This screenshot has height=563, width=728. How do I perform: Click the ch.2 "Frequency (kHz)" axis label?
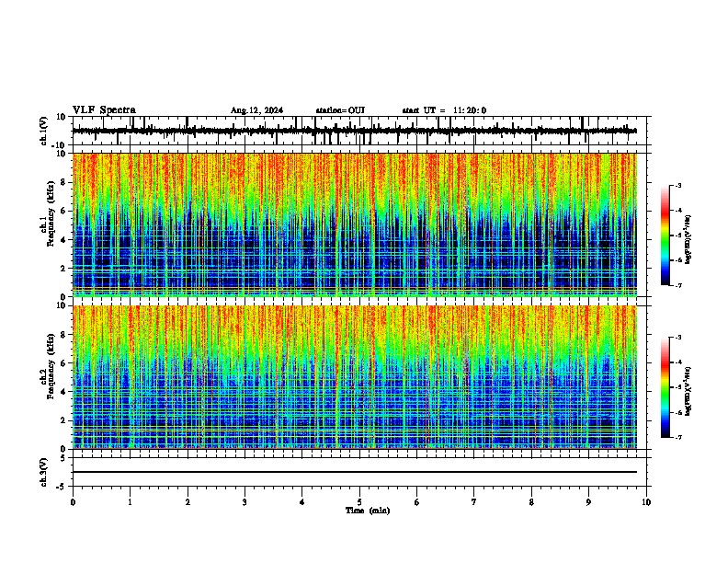(x=51, y=366)
